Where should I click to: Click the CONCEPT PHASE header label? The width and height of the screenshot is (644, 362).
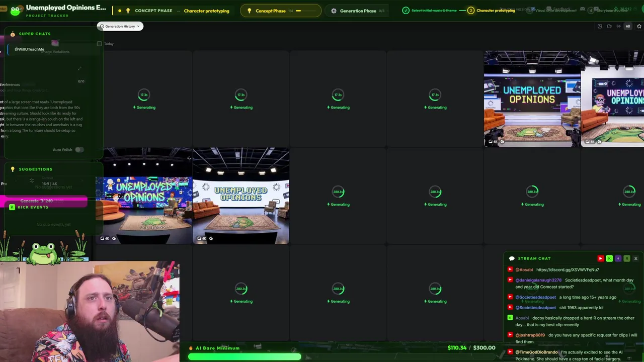pos(153,11)
